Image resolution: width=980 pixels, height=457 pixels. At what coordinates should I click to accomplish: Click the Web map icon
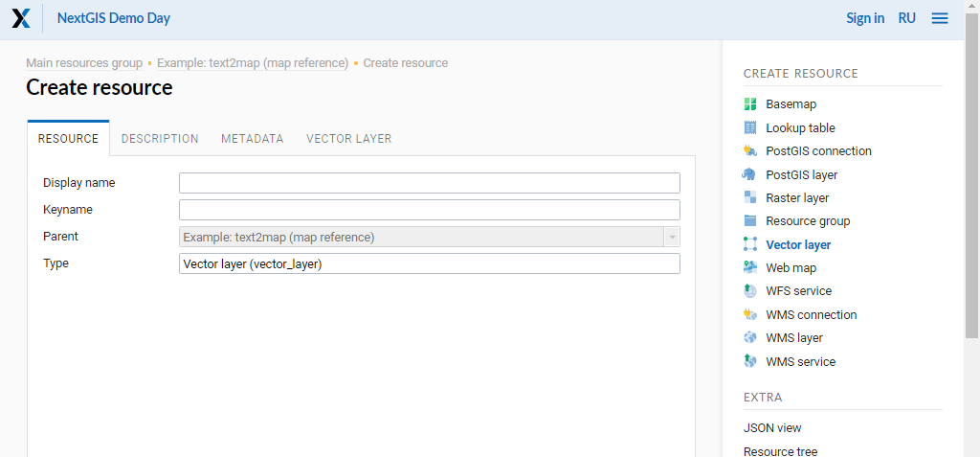(750, 268)
